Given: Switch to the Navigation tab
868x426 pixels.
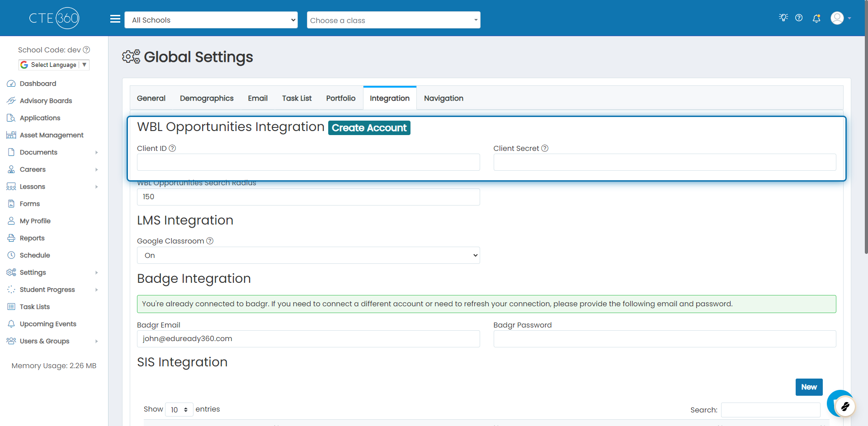Looking at the screenshot, I should pos(443,98).
